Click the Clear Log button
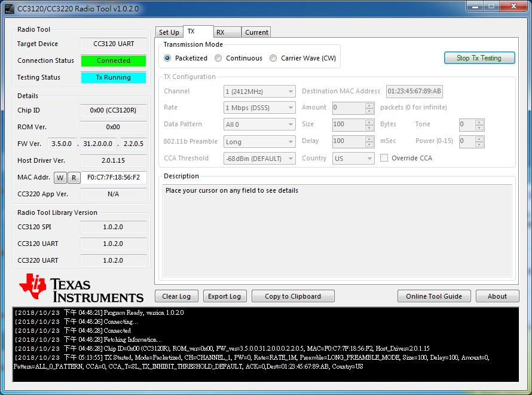The width and height of the screenshot is (532, 395). click(176, 296)
